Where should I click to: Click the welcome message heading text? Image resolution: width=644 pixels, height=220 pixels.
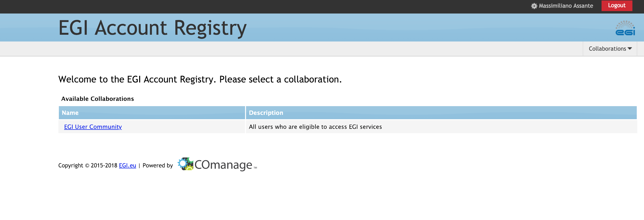(200, 79)
